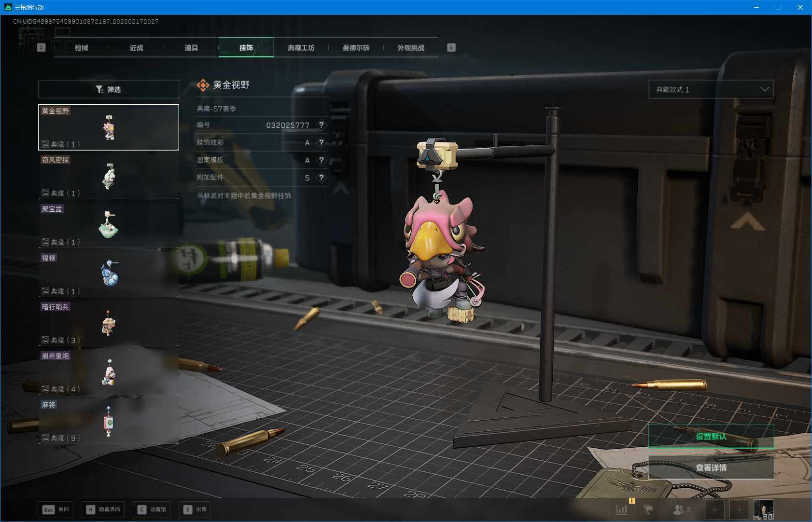Select the 福禄 charm card
Screen dimensions: 812x522
pyautogui.click(x=109, y=274)
